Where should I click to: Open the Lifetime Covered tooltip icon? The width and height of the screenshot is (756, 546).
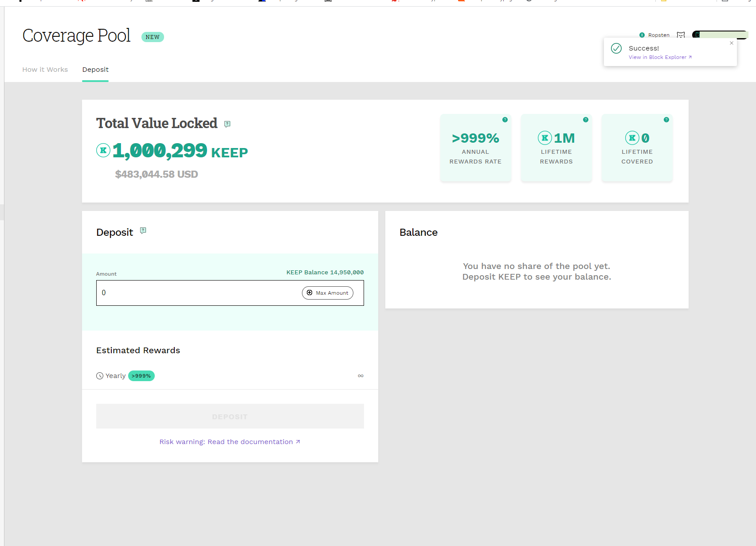coord(666,120)
